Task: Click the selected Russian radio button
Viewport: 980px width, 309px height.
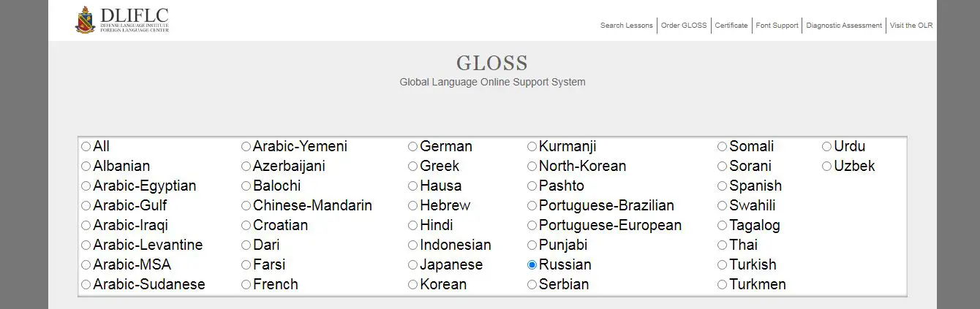Action: click(x=532, y=265)
